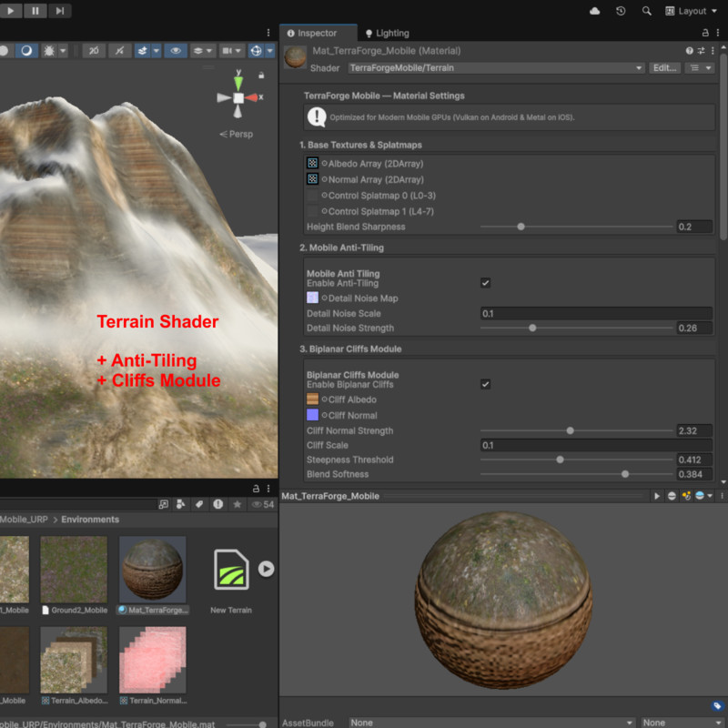Toggle the Enable Anti-Tiling checkbox
728x728 pixels.
[x=485, y=283]
